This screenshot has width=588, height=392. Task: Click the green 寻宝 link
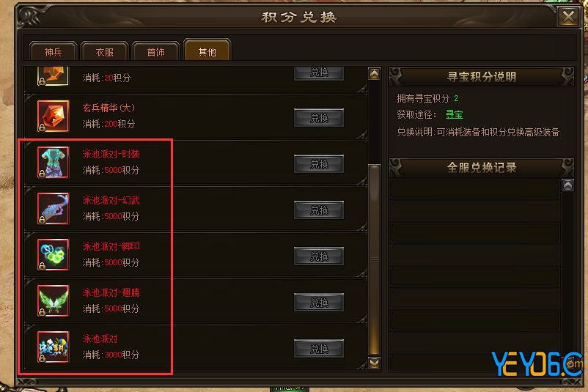[454, 114]
